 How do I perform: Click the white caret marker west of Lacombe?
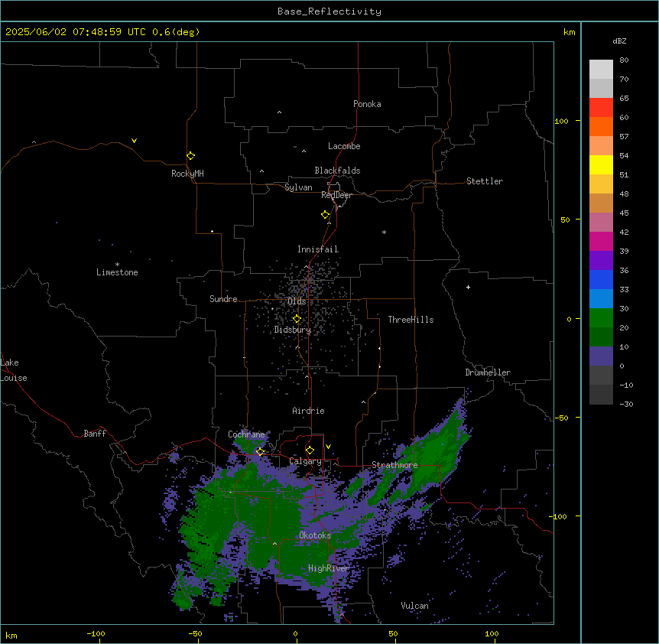304,151
